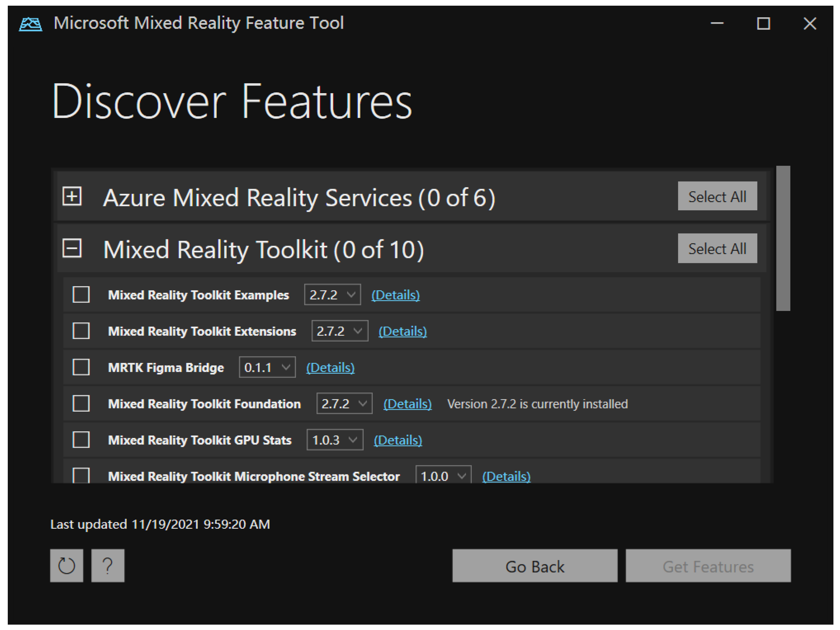Open GPU Stats 1.0.3 version dropdown

point(335,440)
